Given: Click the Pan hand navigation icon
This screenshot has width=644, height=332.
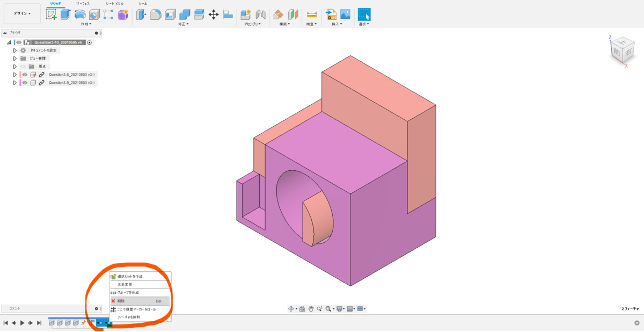Looking at the screenshot, I should [x=310, y=309].
